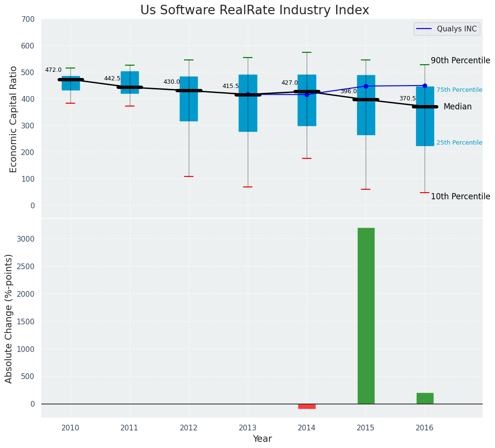Screen dimensions: 495x448
Task: Click the 75th Percentile label
Action: click(459, 90)
